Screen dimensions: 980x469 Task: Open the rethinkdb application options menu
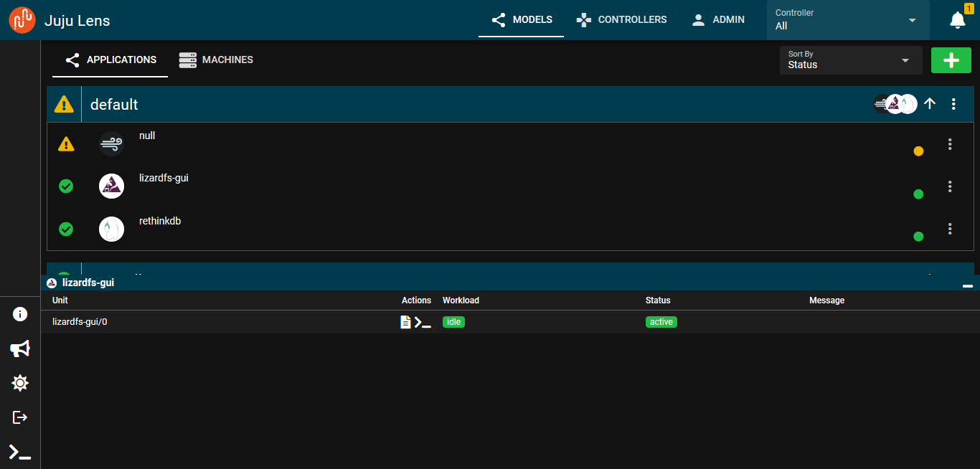(950, 229)
